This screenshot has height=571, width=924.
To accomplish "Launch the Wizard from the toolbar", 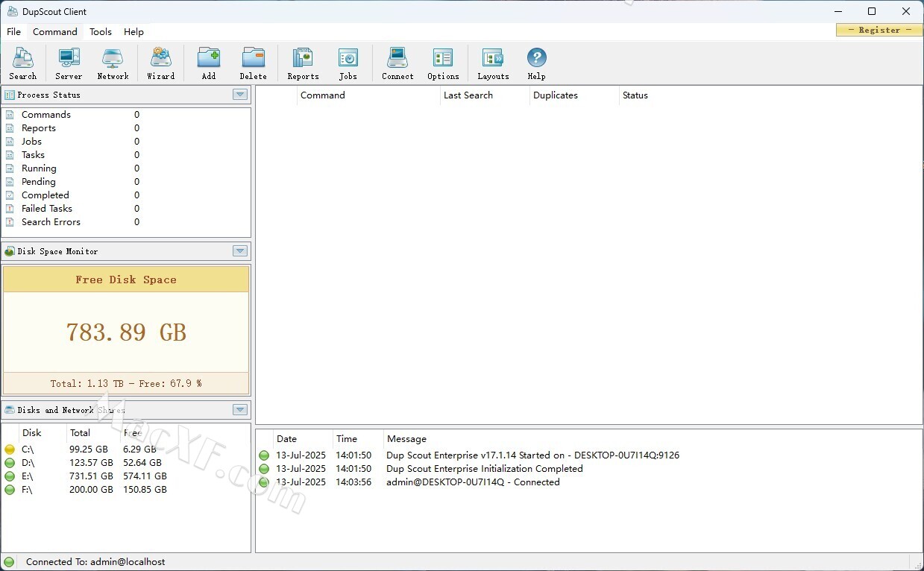I will point(160,63).
